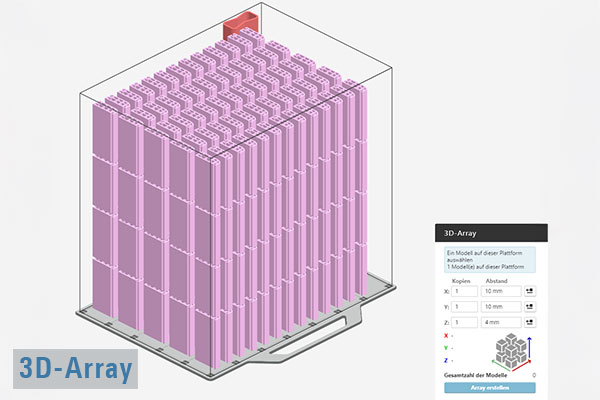Select the red model atop the build volume
This screenshot has width=600, height=400.
tap(240, 22)
